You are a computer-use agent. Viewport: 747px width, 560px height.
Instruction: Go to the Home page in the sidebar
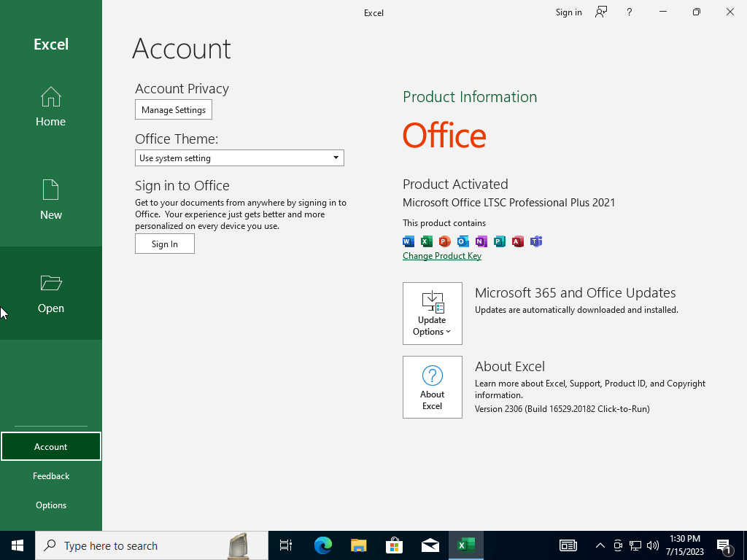coord(50,106)
